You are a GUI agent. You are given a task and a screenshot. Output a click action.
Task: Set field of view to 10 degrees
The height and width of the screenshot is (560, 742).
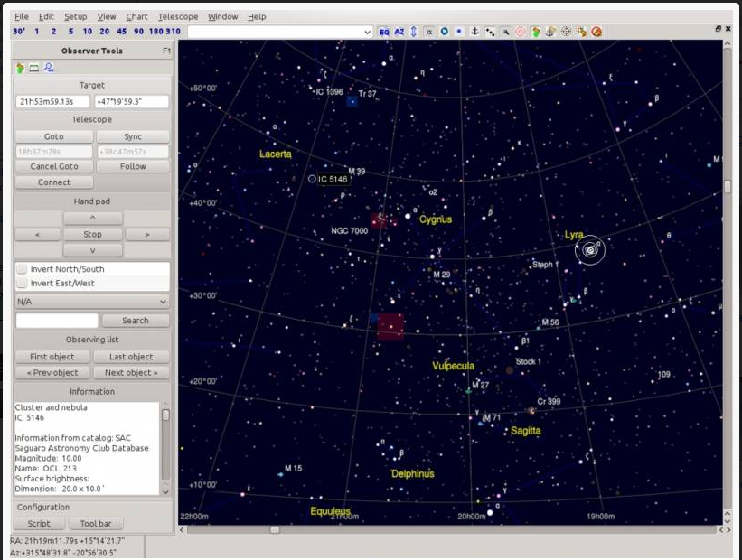[x=88, y=32]
